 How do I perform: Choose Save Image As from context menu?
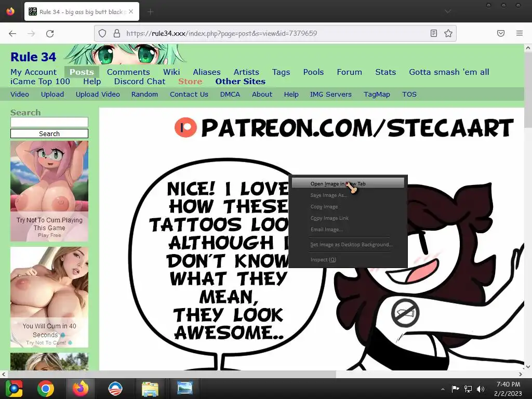pos(348,195)
